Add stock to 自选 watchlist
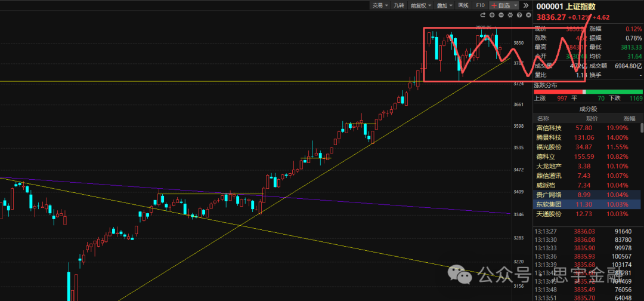The image size is (644, 301). 500,5
